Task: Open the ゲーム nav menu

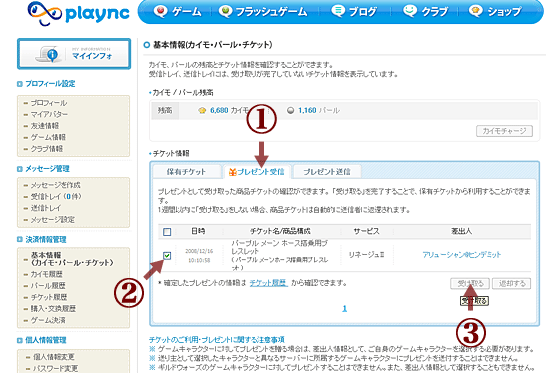Action: click(x=178, y=12)
